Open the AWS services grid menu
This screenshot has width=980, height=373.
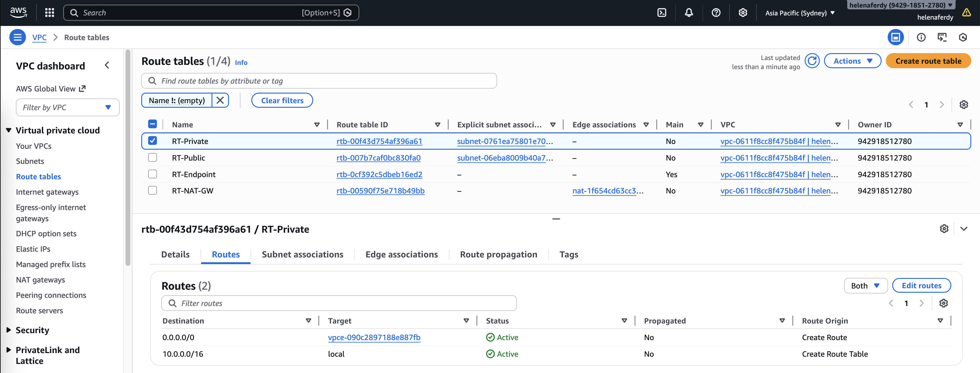pyautogui.click(x=49, y=13)
